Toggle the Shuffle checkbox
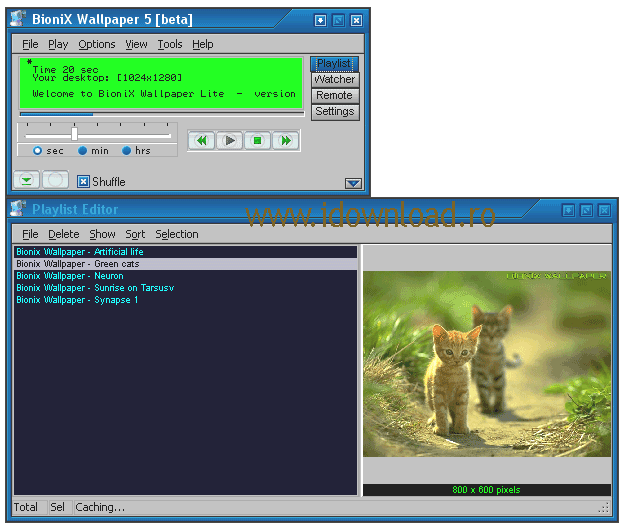 coord(83,182)
